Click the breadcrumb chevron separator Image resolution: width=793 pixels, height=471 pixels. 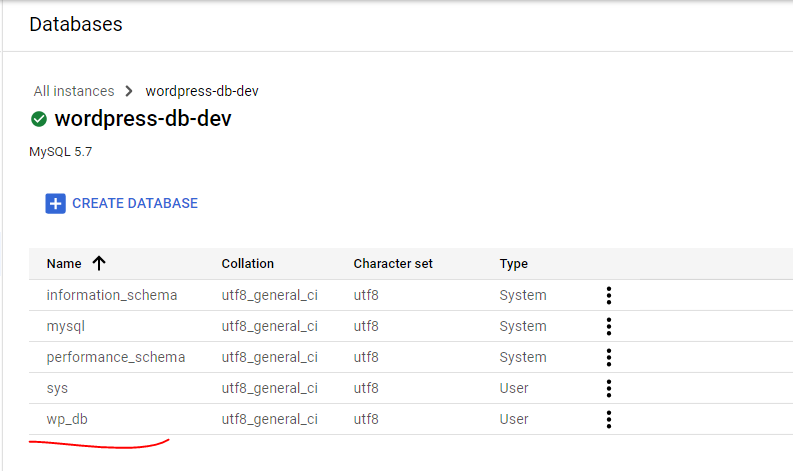click(x=129, y=91)
